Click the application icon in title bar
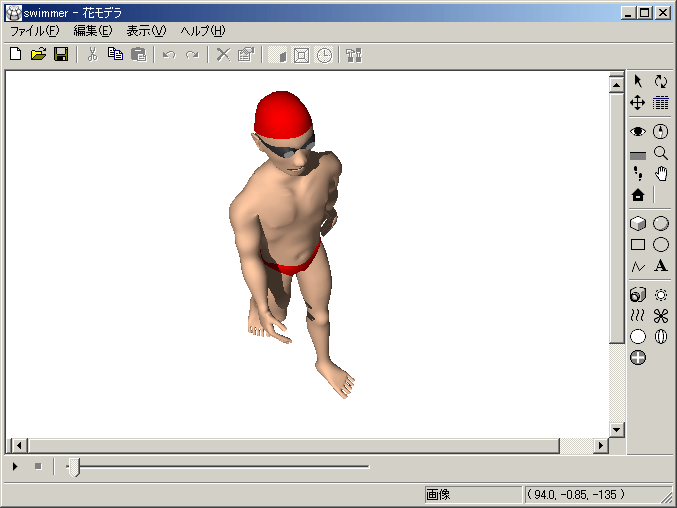This screenshot has width=677, height=508. pos(14,13)
